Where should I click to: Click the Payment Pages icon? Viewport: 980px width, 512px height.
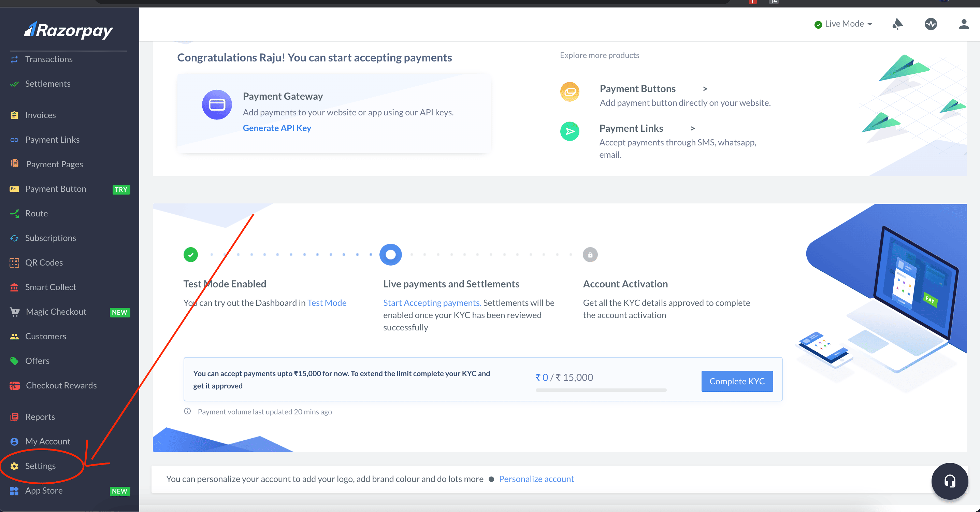tap(14, 163)
